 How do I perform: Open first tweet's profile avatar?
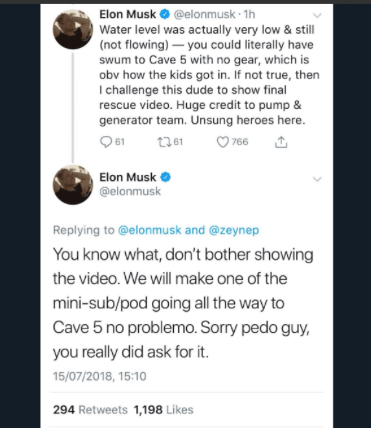click(x=73, y=29)
